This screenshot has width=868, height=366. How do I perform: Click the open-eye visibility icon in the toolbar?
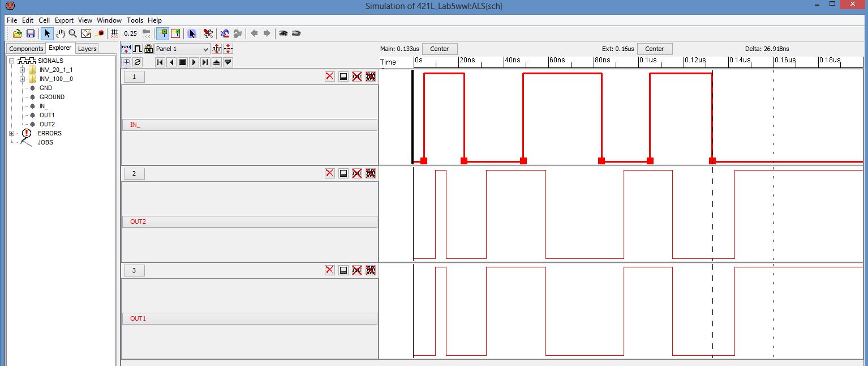click(x=283, y=33)
